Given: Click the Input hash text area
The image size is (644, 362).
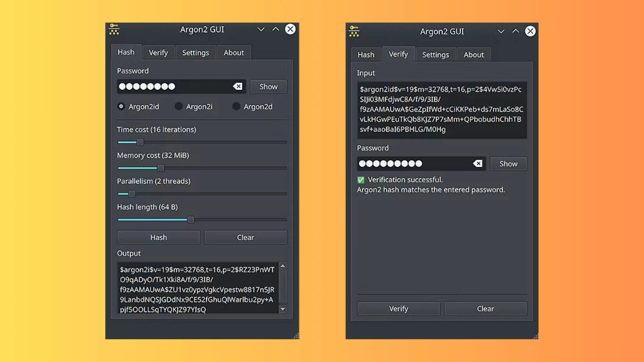Looking at the screenshot, I should coord(442,110).
